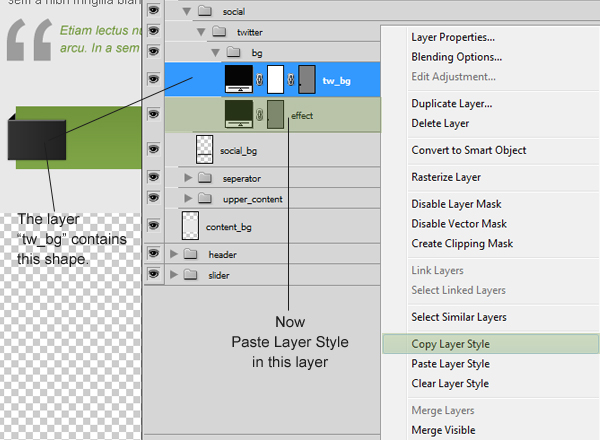Hide the header group
Viewport: 600px width, 440px height.
click(x=153, y=253)
